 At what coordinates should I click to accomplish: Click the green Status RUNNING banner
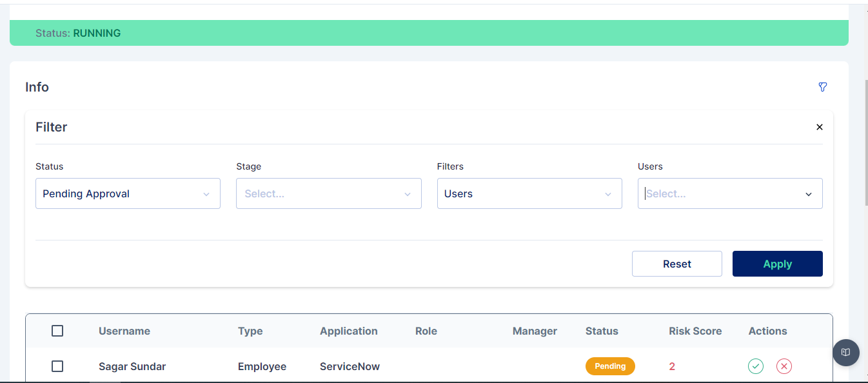point(429,33)
